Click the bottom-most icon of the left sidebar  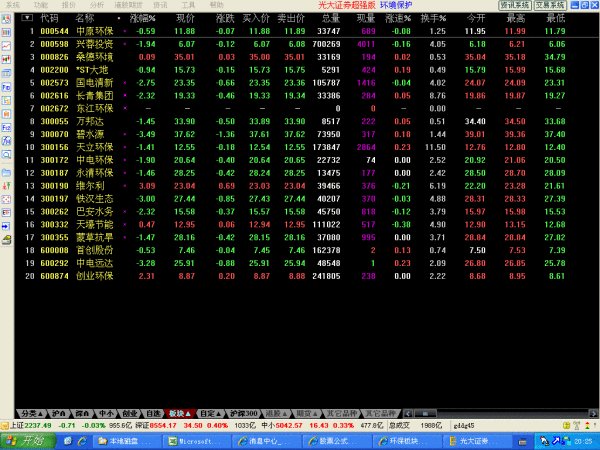click(6, 240)
